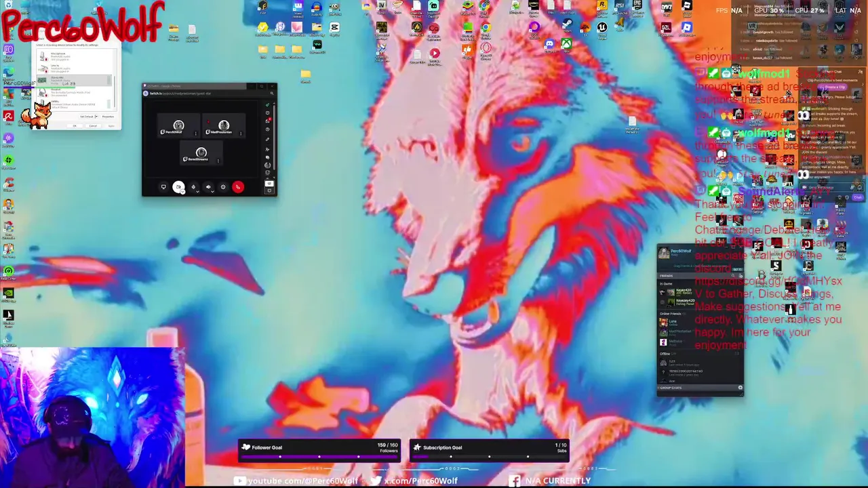Confirm Sound dialog with OK
868x488 pixels.
coord(75,126)
